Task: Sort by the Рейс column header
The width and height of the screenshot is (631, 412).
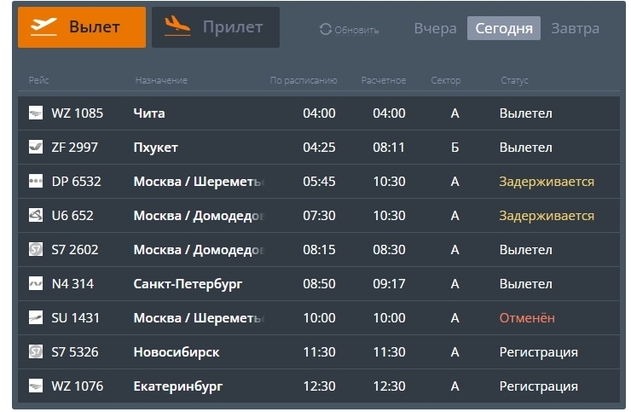Action: 38,80
